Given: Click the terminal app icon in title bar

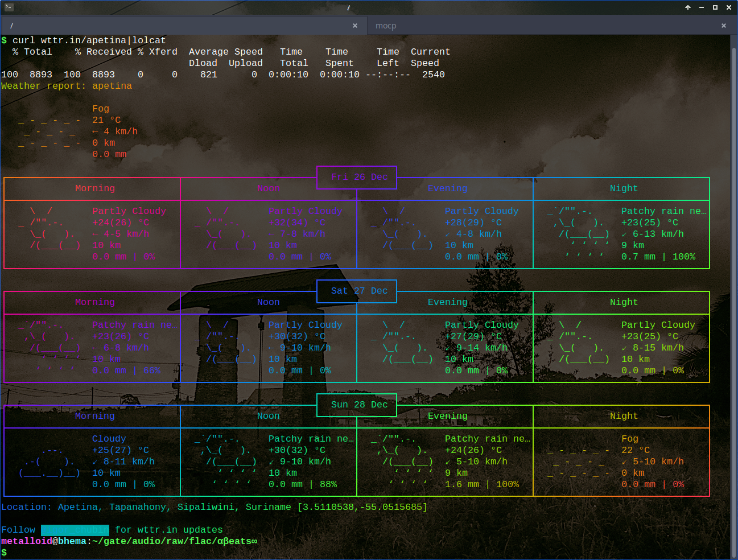Looking at the screenshot, I should 9,7.
